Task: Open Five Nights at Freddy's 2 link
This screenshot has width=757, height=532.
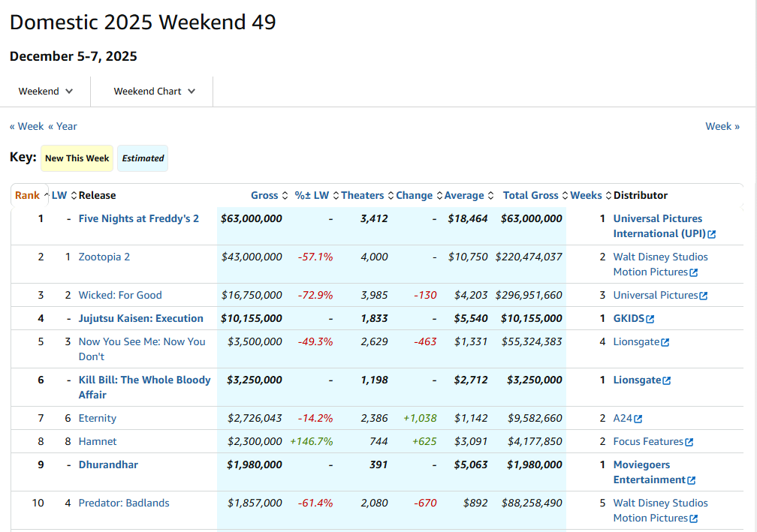Action: point(139,219)
